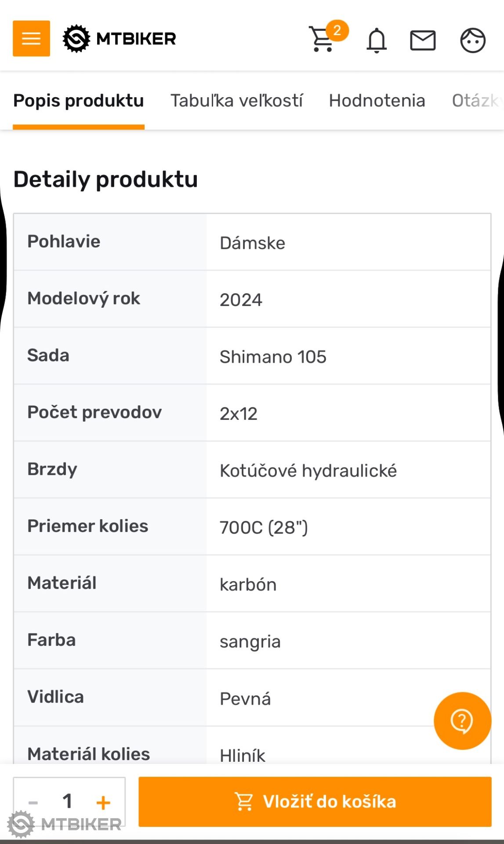The image size is (504, 844).
Task: Open user profile avatar
Action: 472,40
